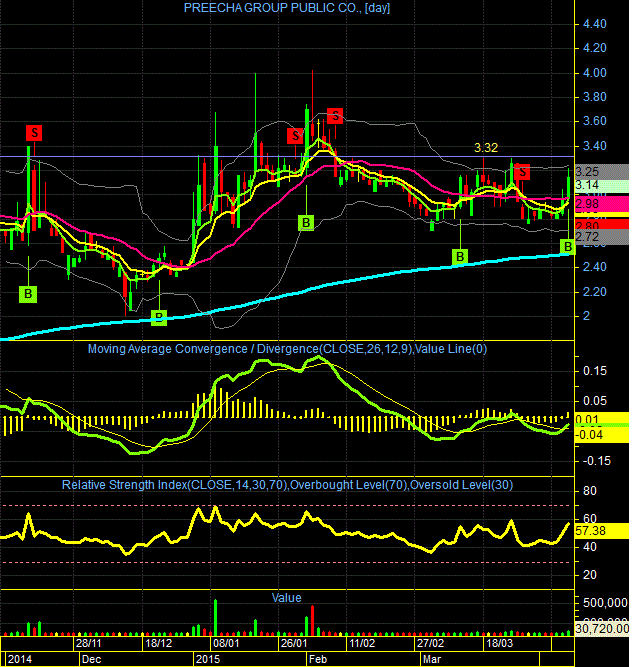Screen dimensions: 633x667
Task: Click the MACD -0.04 value tag
Action: point(602,435)
